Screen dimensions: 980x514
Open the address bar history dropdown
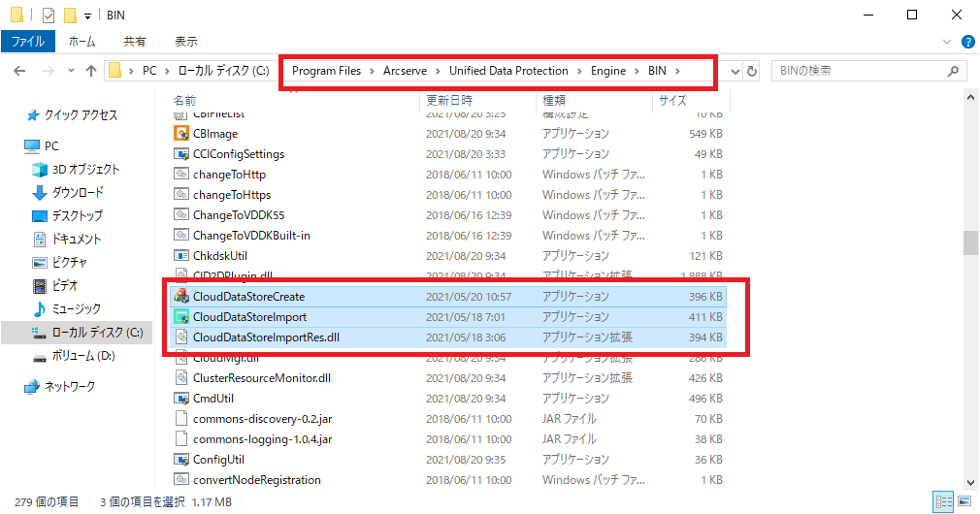[735, 71]
